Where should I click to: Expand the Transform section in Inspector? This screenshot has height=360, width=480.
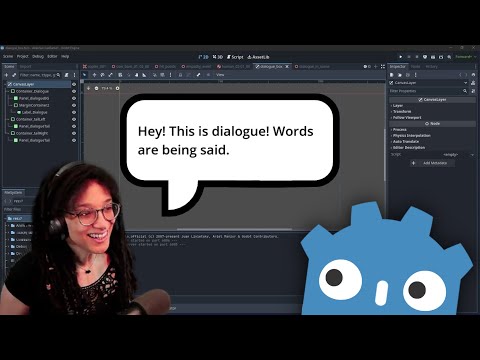click(x=432, y=112)
